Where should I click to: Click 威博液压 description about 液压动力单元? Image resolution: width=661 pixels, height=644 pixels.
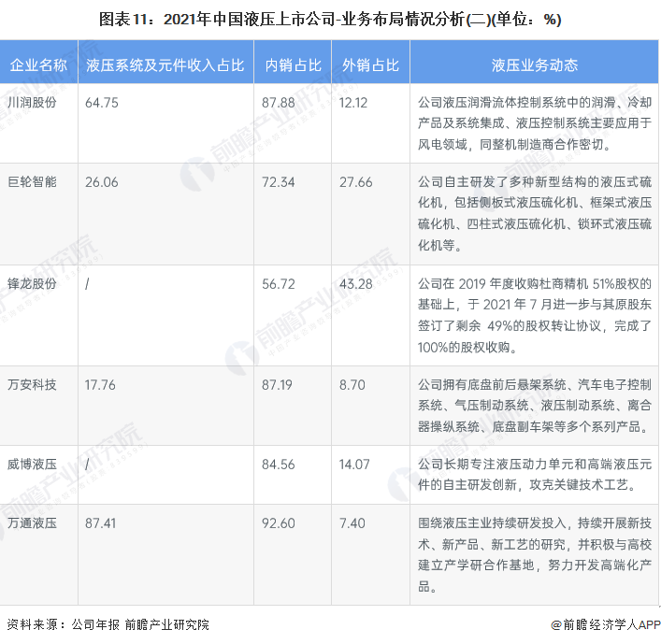pos(535,475)
